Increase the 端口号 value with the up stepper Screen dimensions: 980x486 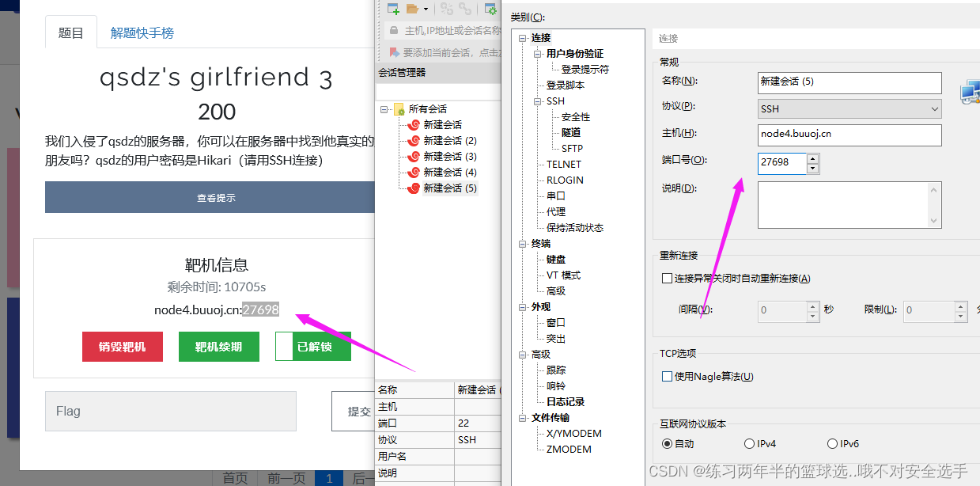point(814,158)
